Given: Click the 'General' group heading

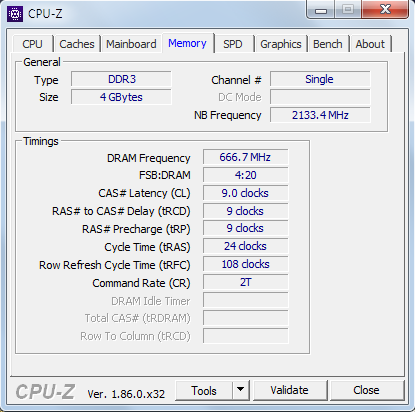Looking at the screenshot, I should [42, 62].
